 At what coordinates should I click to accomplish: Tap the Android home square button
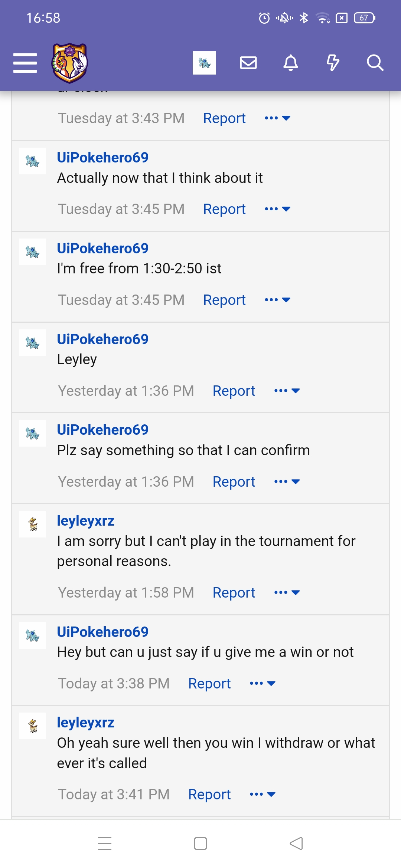200,844
